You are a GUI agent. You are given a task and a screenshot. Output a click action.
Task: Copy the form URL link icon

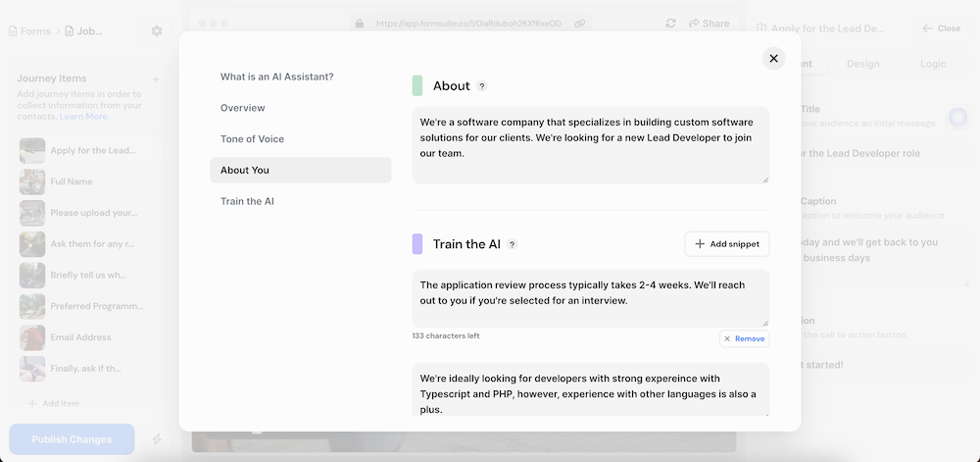(x=580, y=24)
